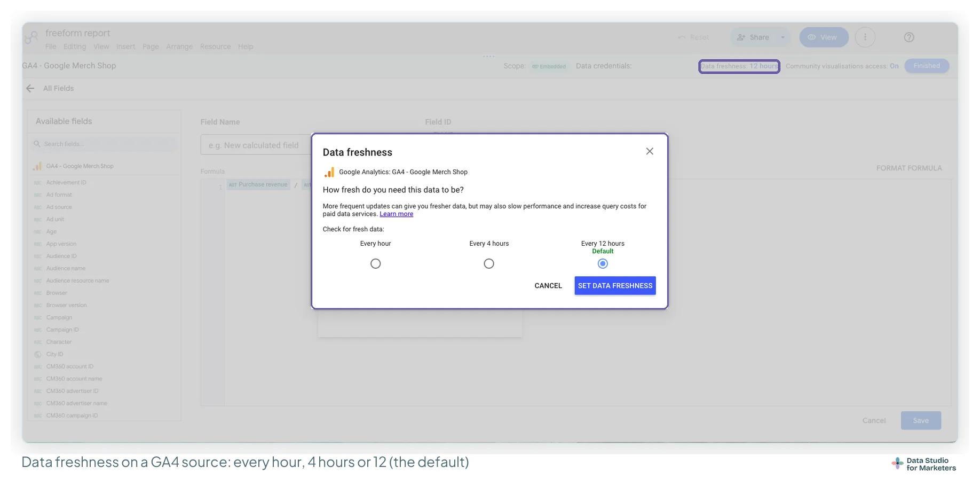Viewport: 980px width, 483px height.
Task: Open the File menu
Action: click(x=51, y=46)
